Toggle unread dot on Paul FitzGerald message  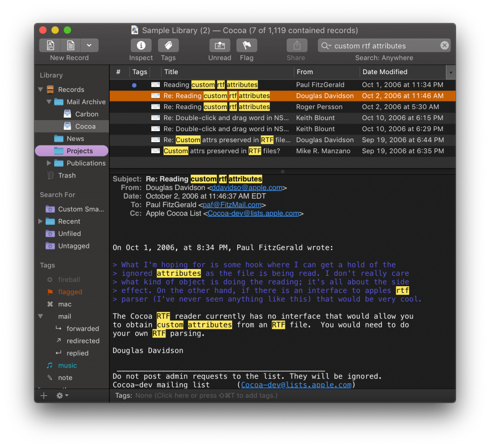(x=134, y=85)
